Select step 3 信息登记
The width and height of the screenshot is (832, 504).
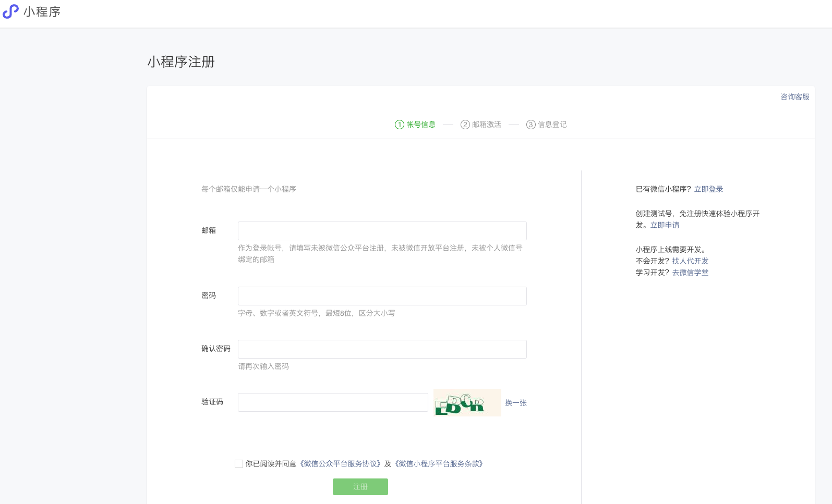click(547, 125)
